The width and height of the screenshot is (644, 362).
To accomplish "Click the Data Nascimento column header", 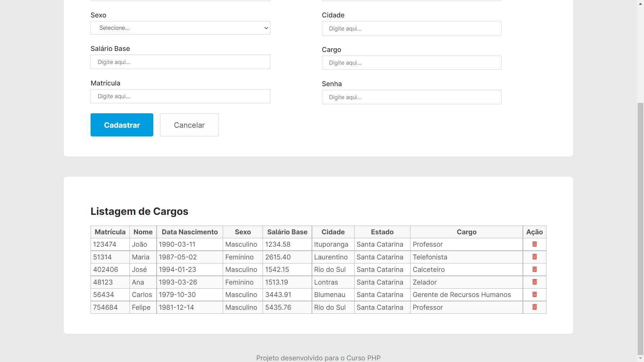I will 190,232.
